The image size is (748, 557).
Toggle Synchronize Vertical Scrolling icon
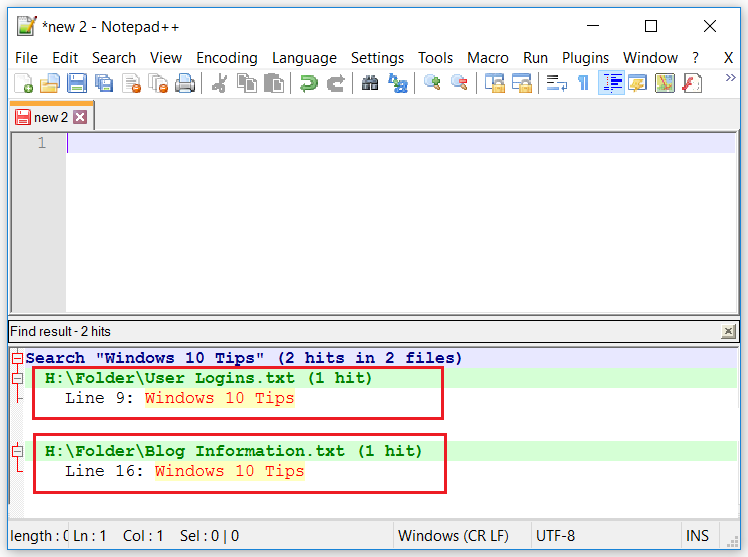[x=495, y=83]
